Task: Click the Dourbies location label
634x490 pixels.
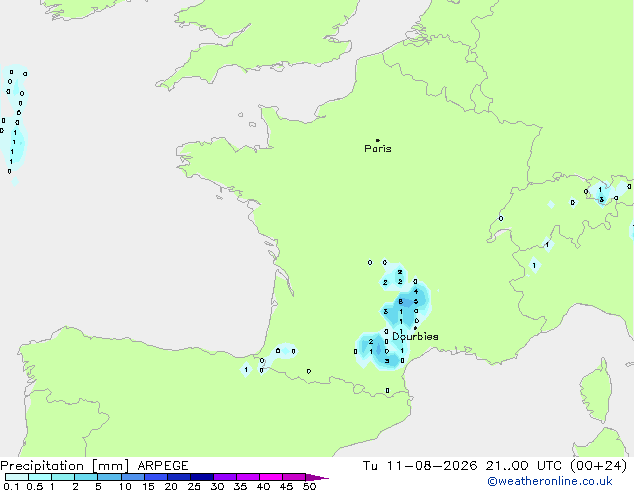Action: pos(415,336)
